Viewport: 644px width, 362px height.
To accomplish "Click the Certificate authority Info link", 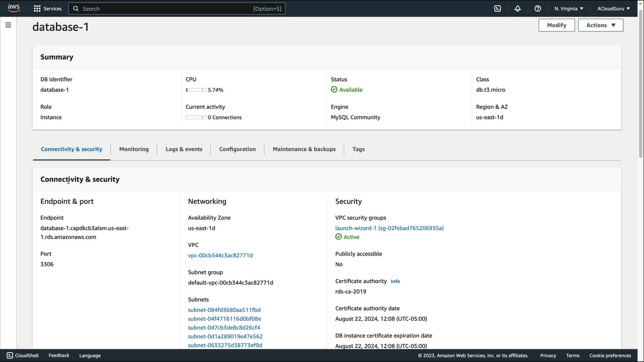I will coord(395,282).
